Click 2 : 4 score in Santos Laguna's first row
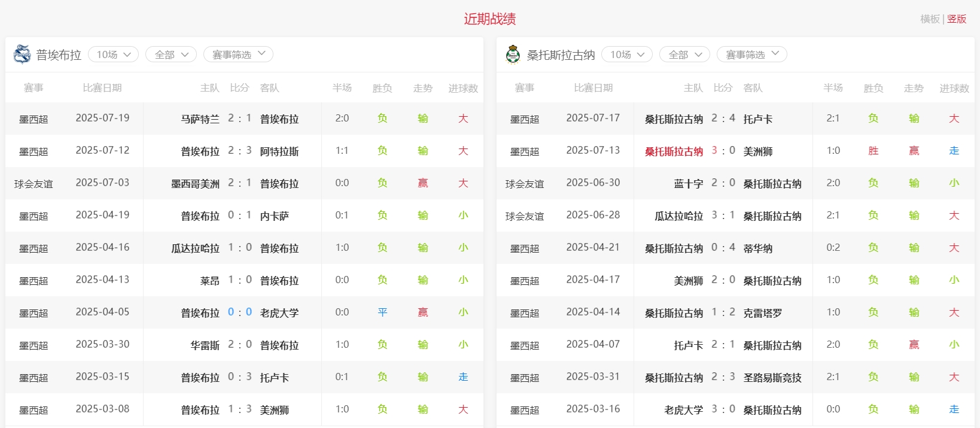This screenshot has height=428, width=980. (723, 119)
